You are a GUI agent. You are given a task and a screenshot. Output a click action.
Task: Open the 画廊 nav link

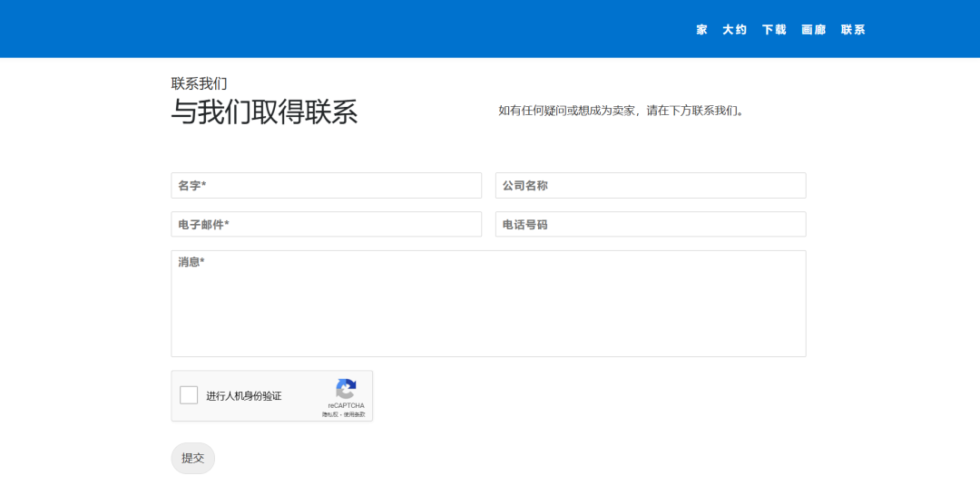[x=813, y=29]
